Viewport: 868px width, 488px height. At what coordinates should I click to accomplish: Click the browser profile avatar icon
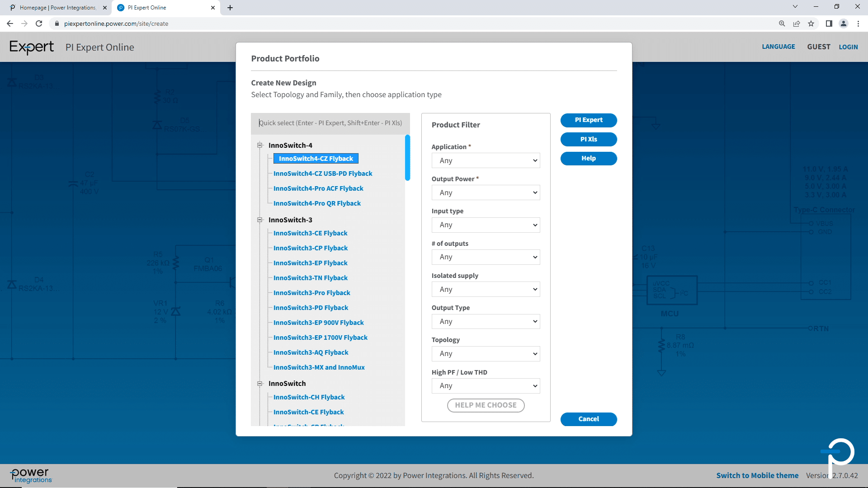point(843,23)
